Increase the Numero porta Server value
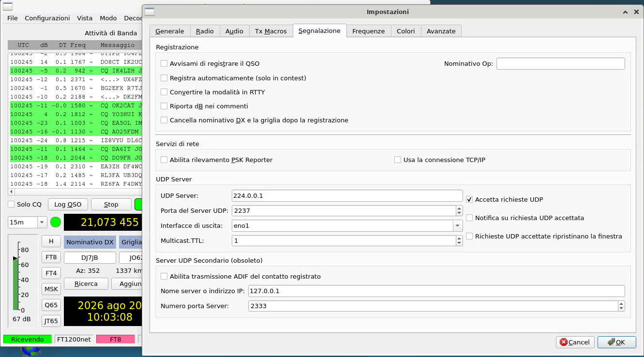This screenshot has width=644, height=357. 621,303
